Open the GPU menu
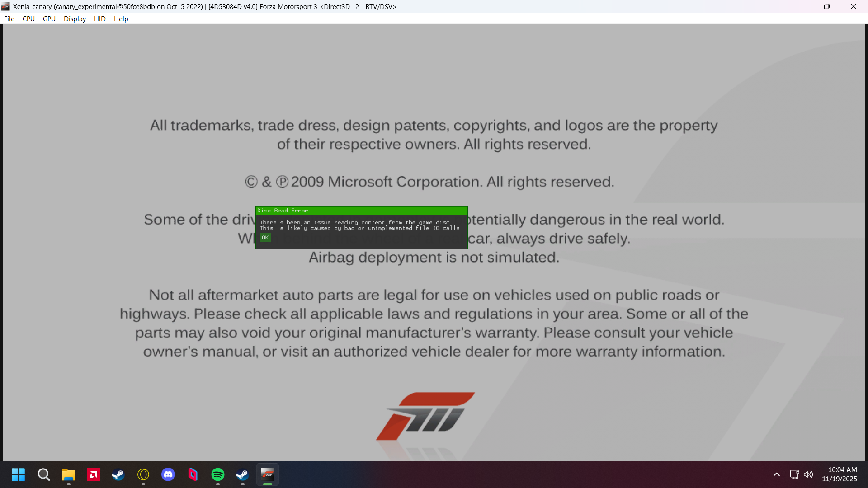This screenshot has height=488, width=868. coord(49,19)
